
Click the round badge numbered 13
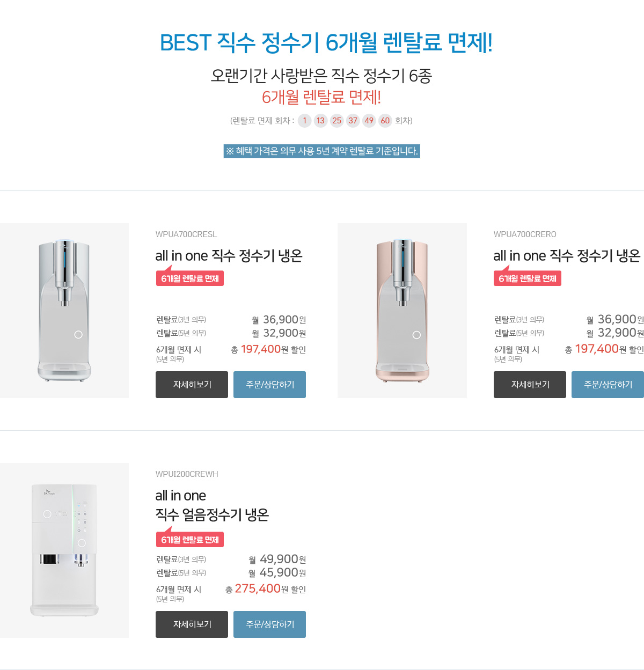[320, 121]
